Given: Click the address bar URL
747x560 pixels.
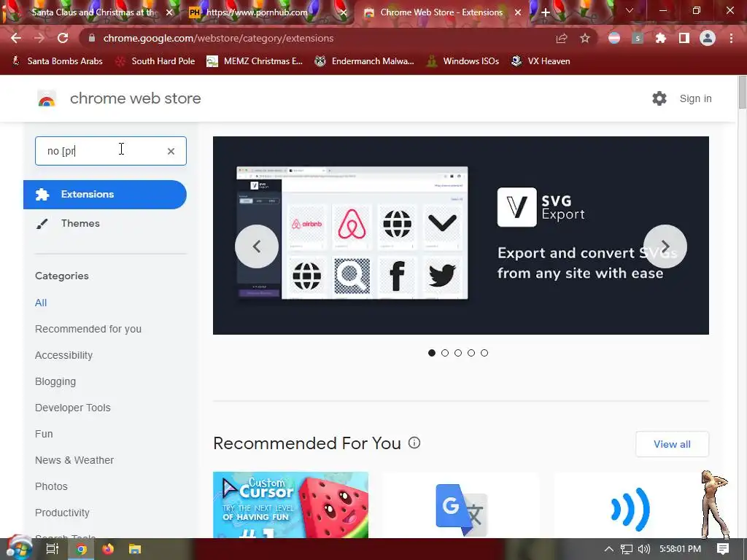Looking at the screenshot, I should (218, 38).
